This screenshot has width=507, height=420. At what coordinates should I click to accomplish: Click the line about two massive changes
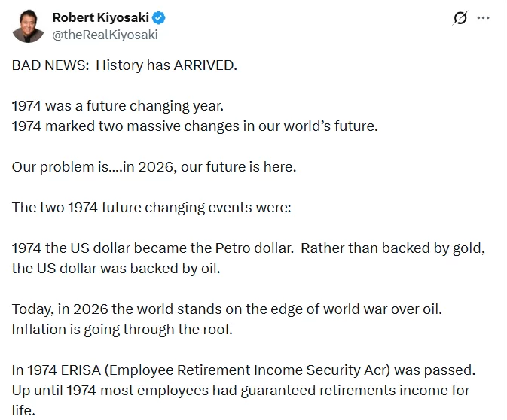194,126
